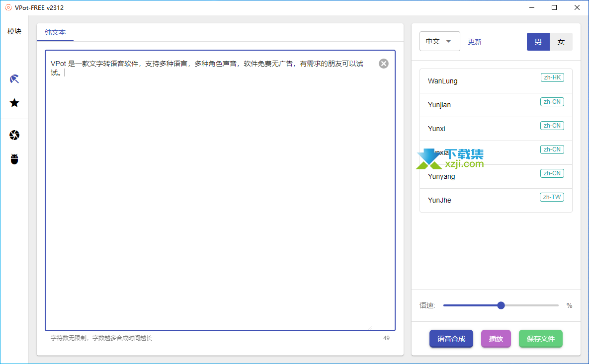Click the VPot app logo in title bar
Screen dimensions: 589x364
8,7
